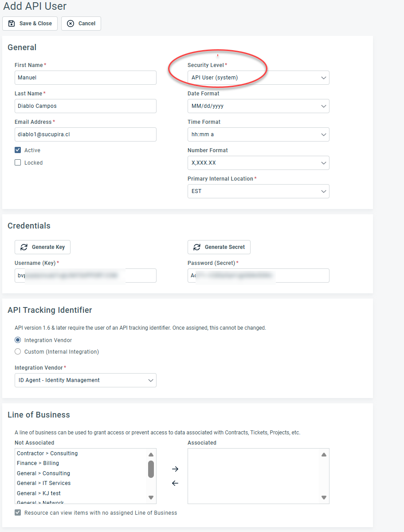This screenshot has height=532, width=404.
Task: Click the right arrow to associate a line
Action: tap(175, 469)
